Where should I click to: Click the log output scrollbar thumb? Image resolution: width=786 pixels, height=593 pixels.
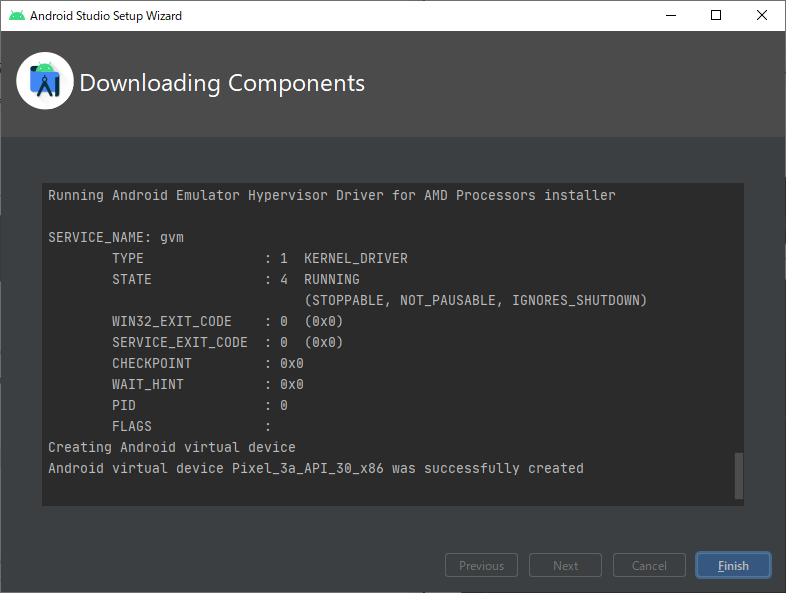[x=739, y=475]
